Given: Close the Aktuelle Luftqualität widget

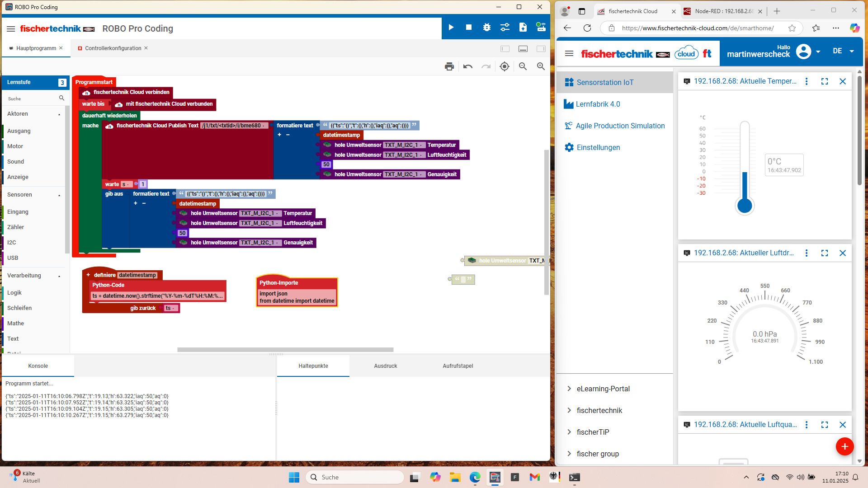Looking at the screenshot, I should (843, 425).
